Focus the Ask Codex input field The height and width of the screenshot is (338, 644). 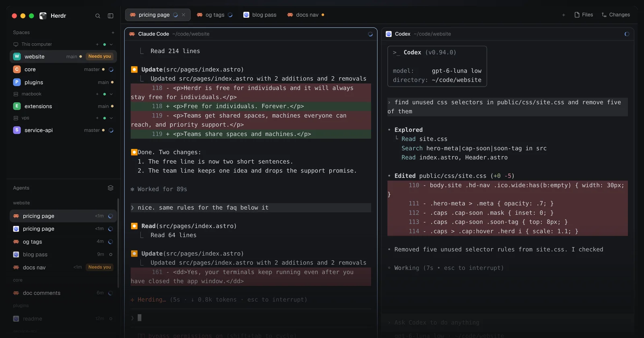coord(507,323)
